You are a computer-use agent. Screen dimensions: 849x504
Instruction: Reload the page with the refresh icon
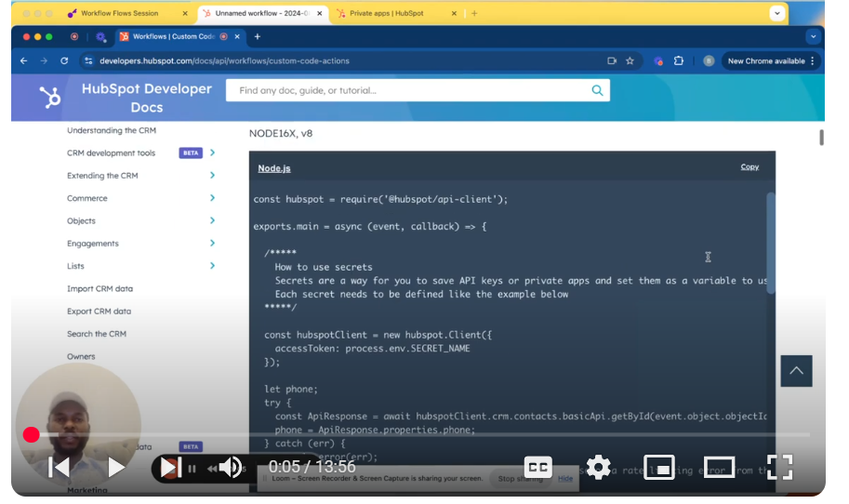(64, 61)
